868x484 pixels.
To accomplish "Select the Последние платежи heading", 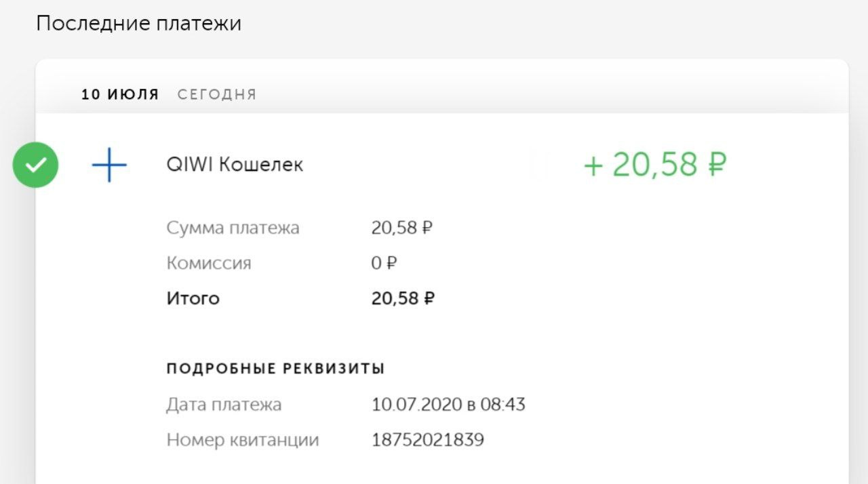I will (x=138, y=24).
